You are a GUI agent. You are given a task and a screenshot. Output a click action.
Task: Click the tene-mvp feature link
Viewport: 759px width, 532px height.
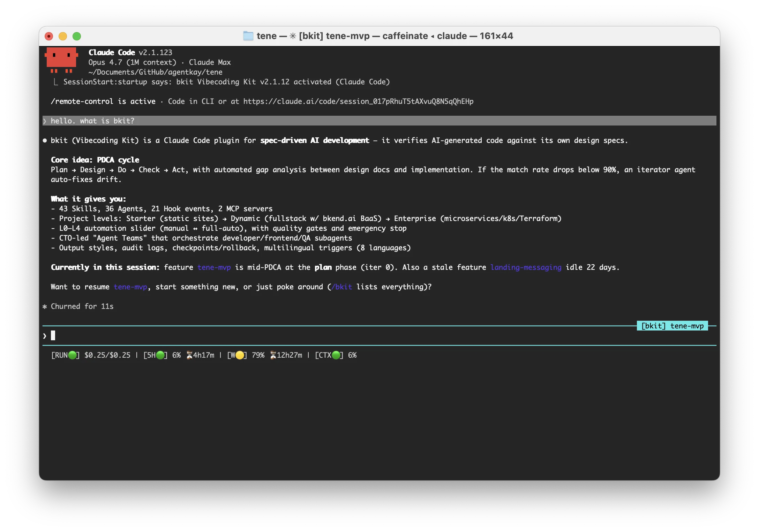pyautogui.click(x=214, y=267)
